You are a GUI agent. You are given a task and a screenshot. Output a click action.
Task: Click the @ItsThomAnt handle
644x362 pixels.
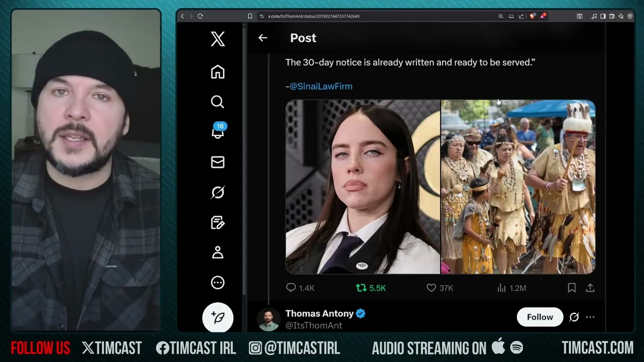click(314, 326)
